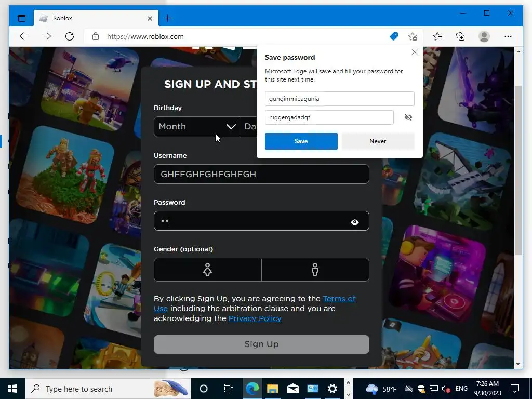This screenshot has height=399, width=532.
Task: Open Edge Settings and more menu
Action: coord(508,36)
